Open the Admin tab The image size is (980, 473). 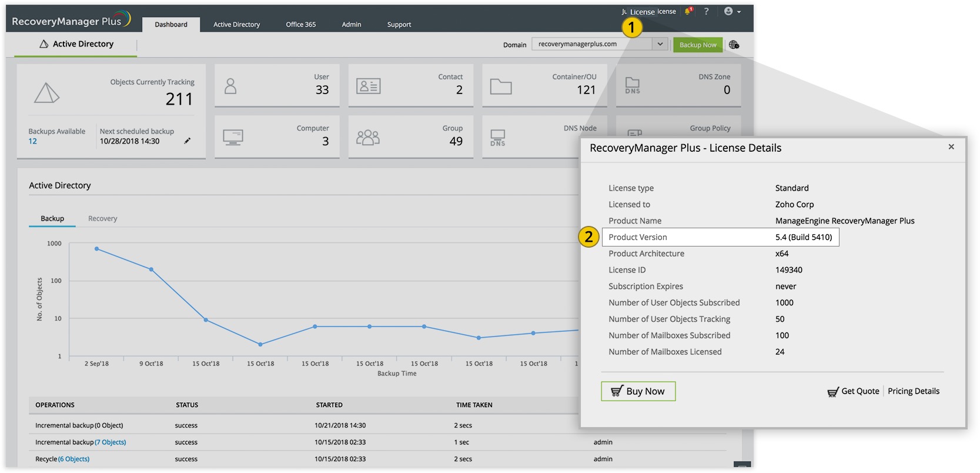(x=352, y=25)
